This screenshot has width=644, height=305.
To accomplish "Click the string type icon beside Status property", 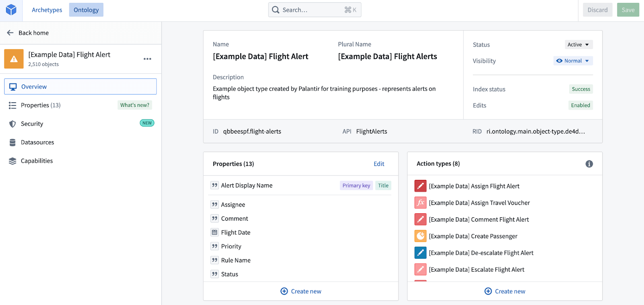I will point(215,274).
